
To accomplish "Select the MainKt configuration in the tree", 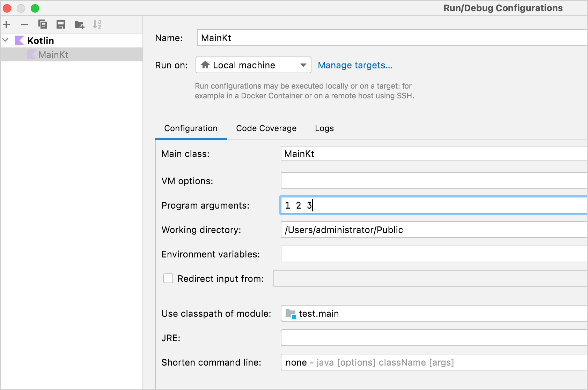I will [72, 54].
